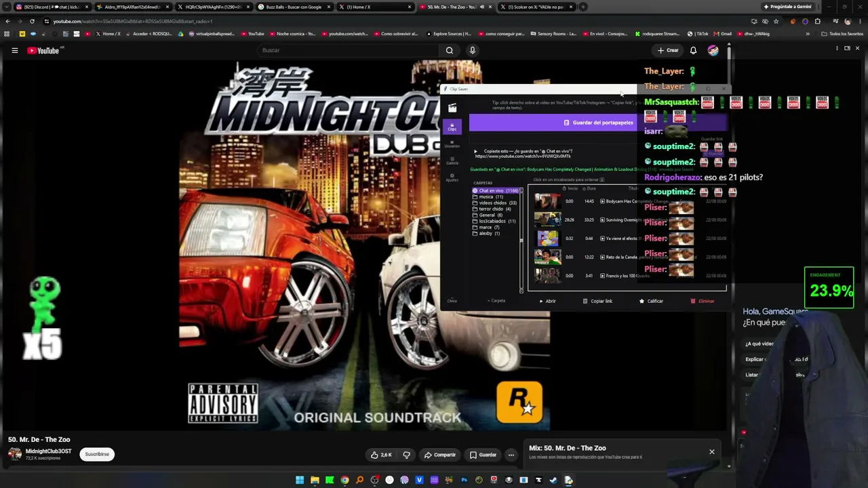868x488 pixels.
Task: Open the Surviving Overnight clip thumbnail
Action: coord(547,220)
